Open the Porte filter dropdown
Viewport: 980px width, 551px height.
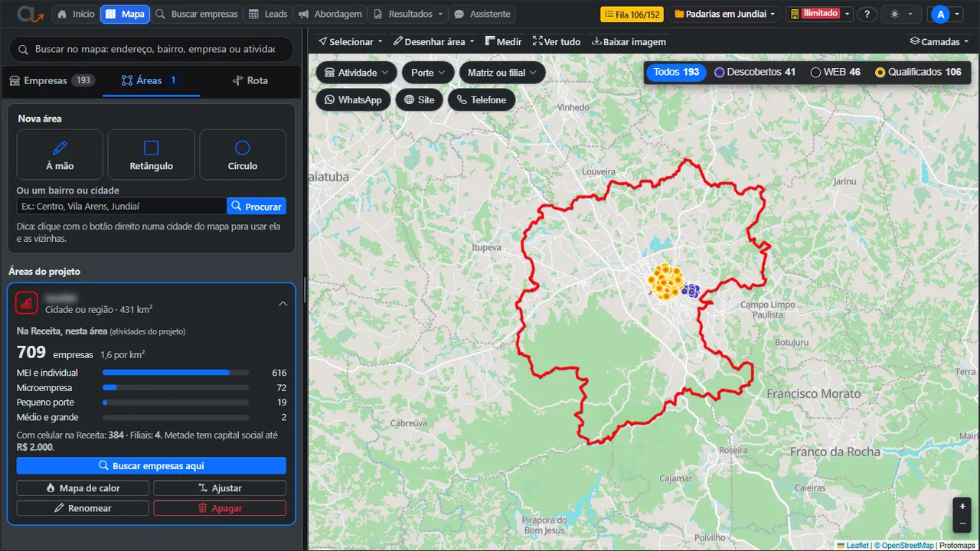click(x=428, y=73)
